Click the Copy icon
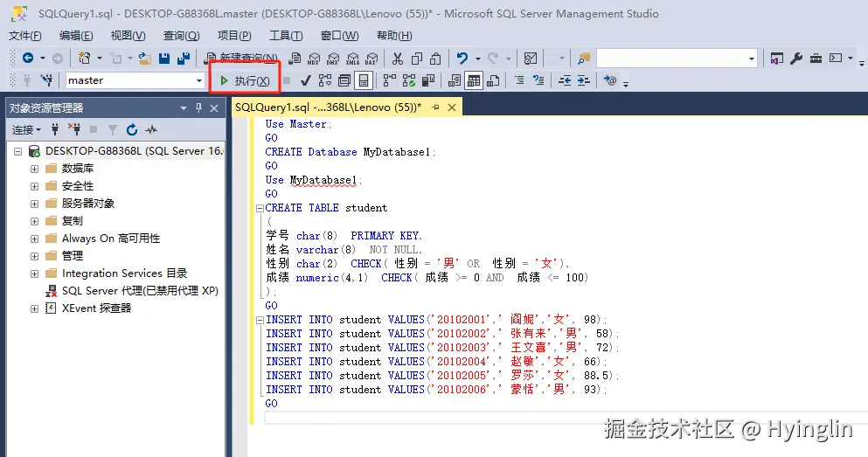868x457 pixels. (x=417, y=58)
